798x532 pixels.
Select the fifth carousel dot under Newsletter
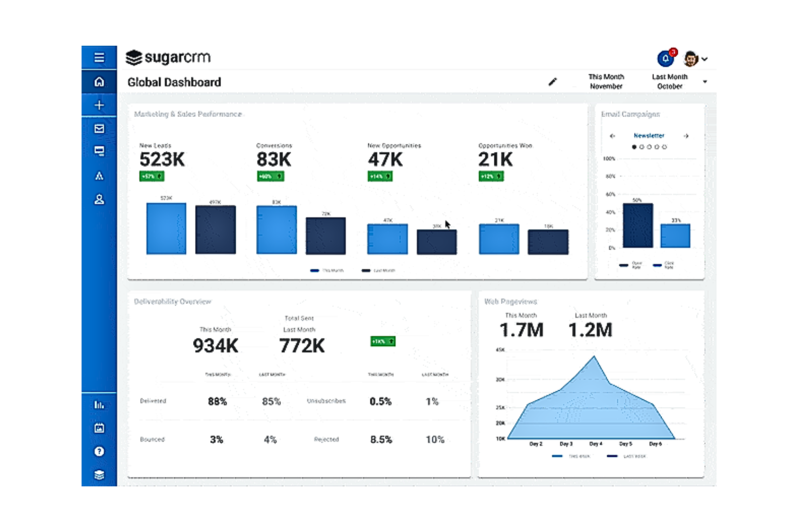click(x=664, y=147)
